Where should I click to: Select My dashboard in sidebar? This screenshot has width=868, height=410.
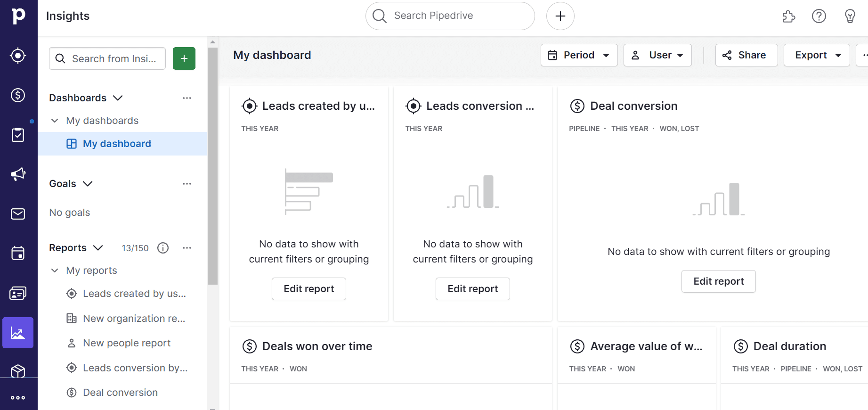pos(117,144)
